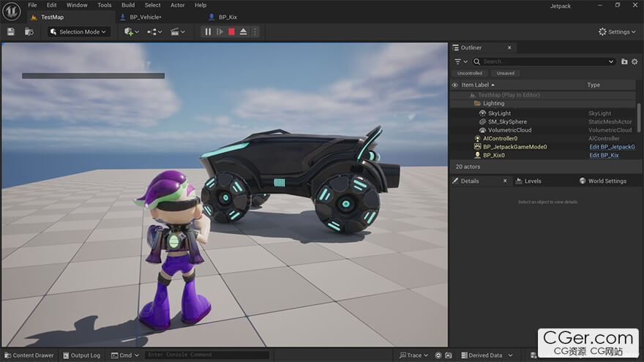This screenshot has height=362, width=644.
Task: Click the Outliner vertical scrollbar
Action: tap(639, 118)
